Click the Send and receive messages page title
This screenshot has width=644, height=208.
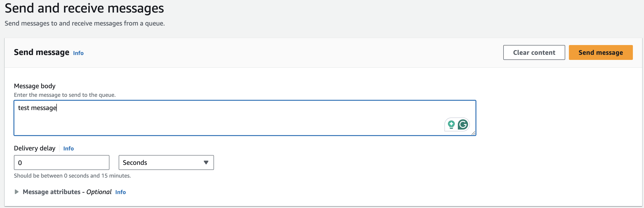pyautogui.click(x=84, y=8)
